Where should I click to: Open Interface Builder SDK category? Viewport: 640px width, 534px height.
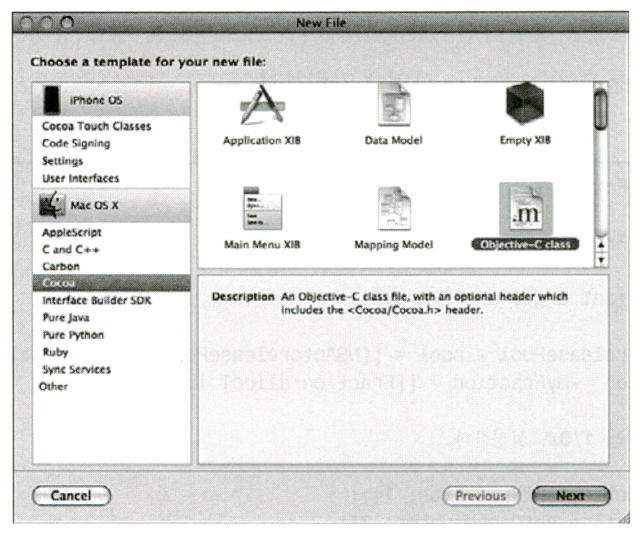point(97,300)
